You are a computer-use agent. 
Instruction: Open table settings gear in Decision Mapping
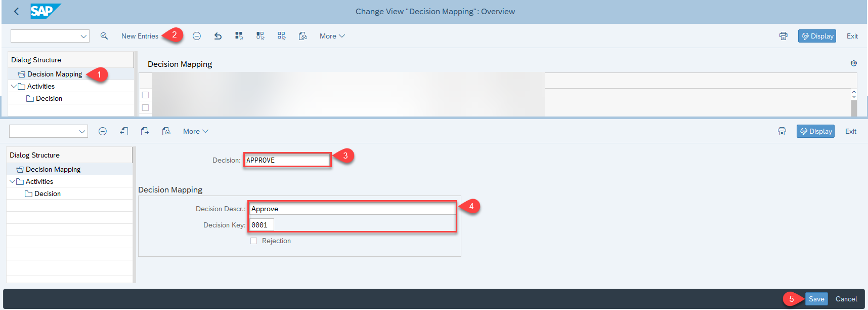tap(854, 63)
